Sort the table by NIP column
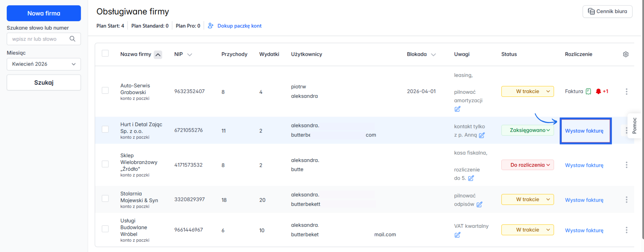 [183, 54]
